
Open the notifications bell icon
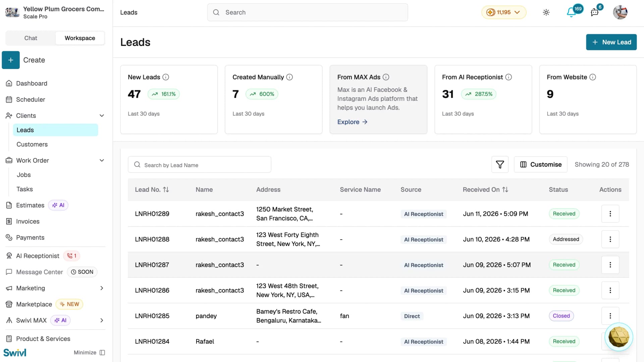[571, 12]
